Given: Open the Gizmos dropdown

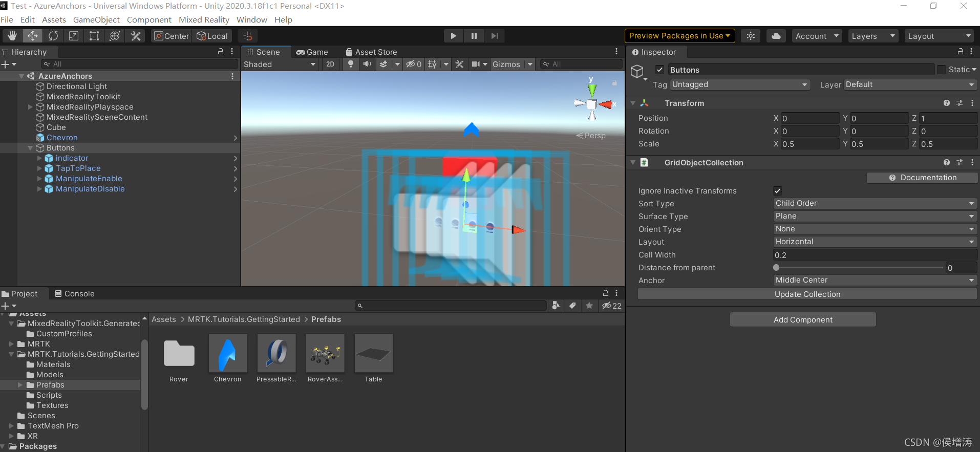Looking at the screenshot, I should coord(513,64).
